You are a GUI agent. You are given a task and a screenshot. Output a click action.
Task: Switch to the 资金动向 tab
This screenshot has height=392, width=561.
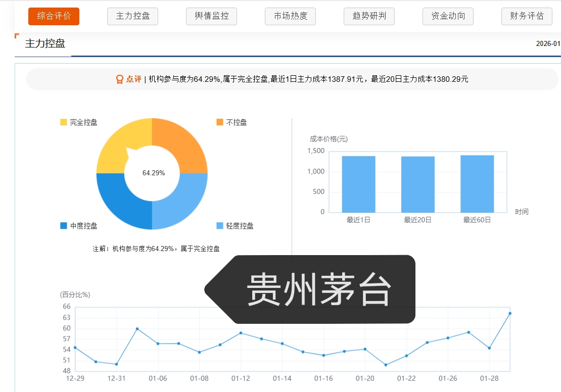[x=448, y=17]
